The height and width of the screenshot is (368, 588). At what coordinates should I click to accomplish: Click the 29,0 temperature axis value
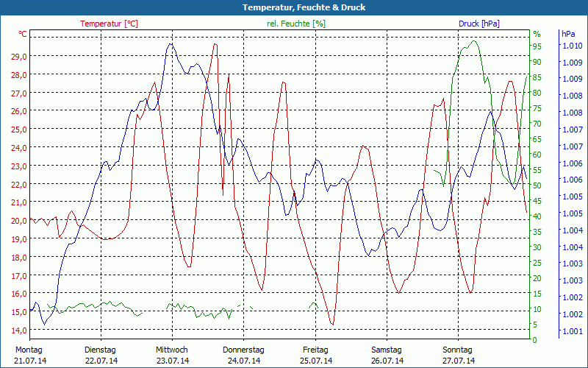pos(19,56)
